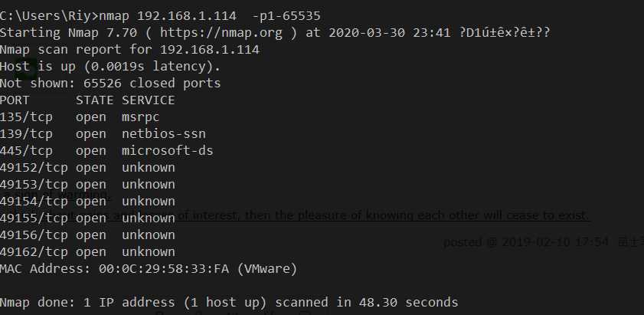The width and height of the screenshot is (644, 315).
Task: Click the faint posted date text
Action: (526, 242)
